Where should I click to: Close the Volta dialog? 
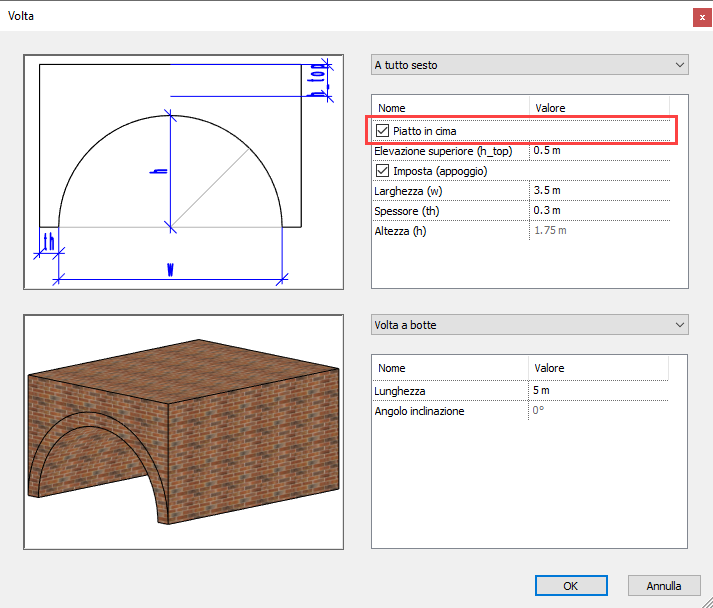[x=702, y=18]
